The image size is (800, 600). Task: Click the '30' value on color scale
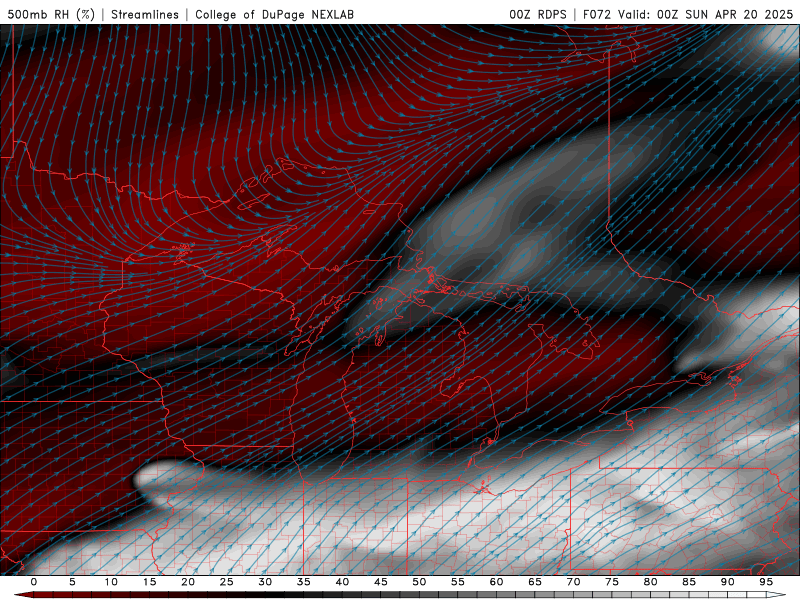pos(265,582)
